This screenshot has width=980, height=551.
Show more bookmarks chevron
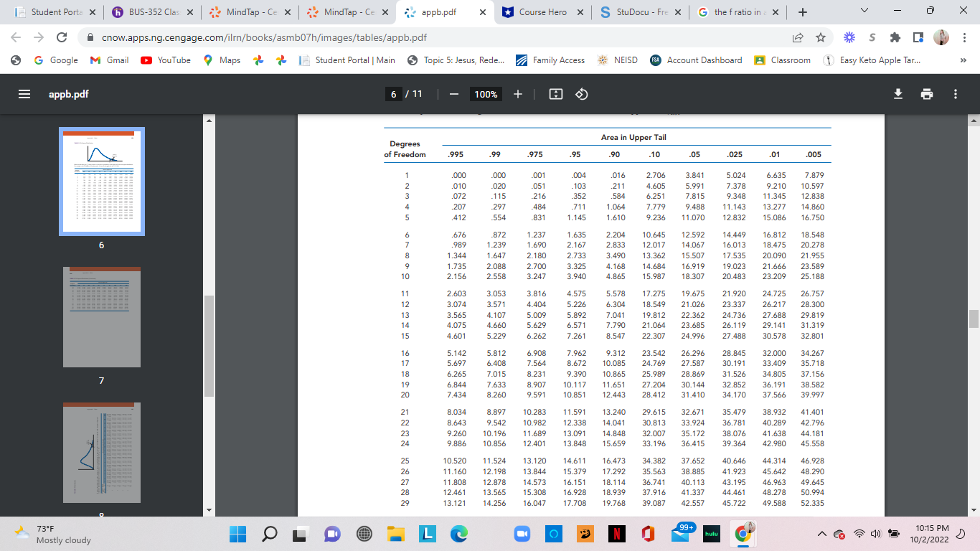[x=965, y=60]
